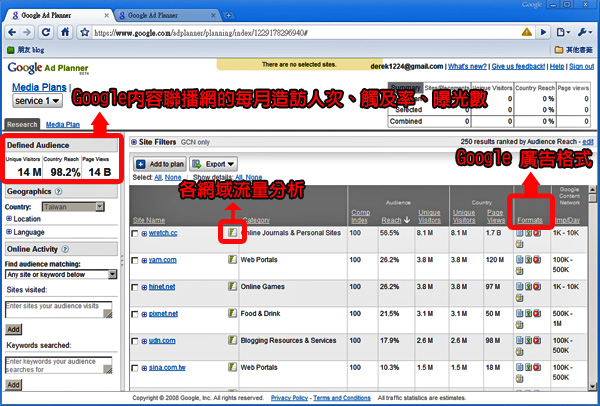The height and width of the screenshot is (406, 600).
Task: Click the Sign out link
Action: (x=582, y=67)
